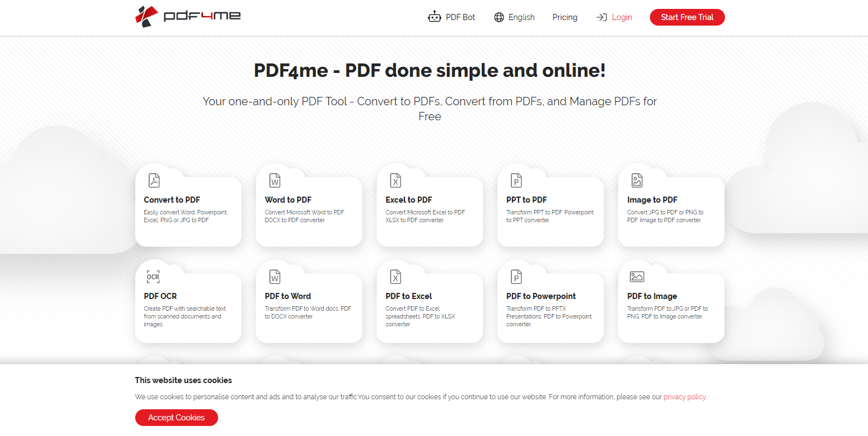Click the 'Transform PDF to JPG' description
Screen dimensions: 868x436
668,312
